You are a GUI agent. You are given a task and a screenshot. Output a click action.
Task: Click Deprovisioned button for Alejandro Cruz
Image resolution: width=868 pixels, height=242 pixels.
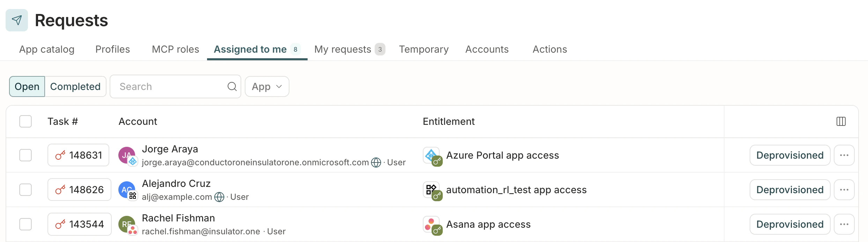tap(790, 190)
